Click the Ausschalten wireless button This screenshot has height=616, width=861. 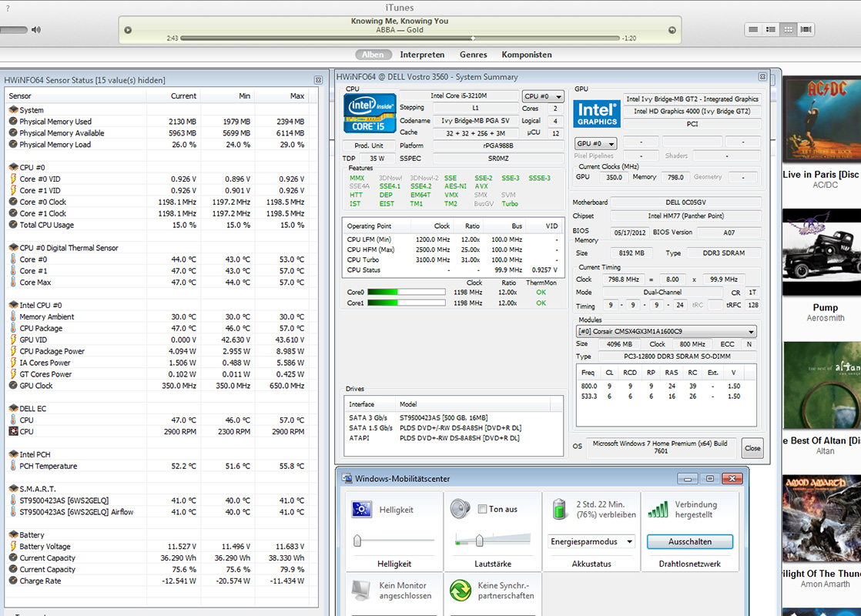pos(690,541)
